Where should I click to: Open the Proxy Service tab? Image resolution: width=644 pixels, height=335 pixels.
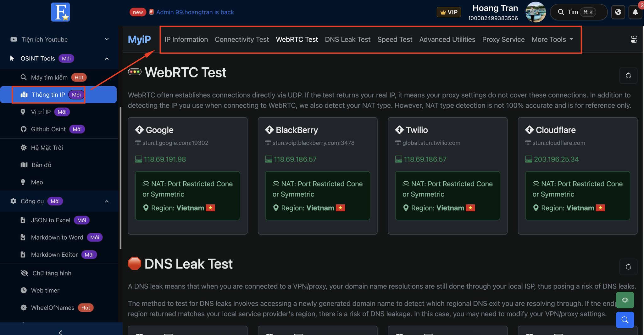click(503, 39)
